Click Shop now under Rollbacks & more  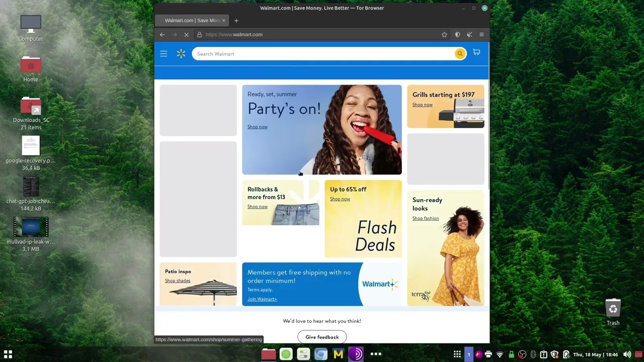[258, 207]
